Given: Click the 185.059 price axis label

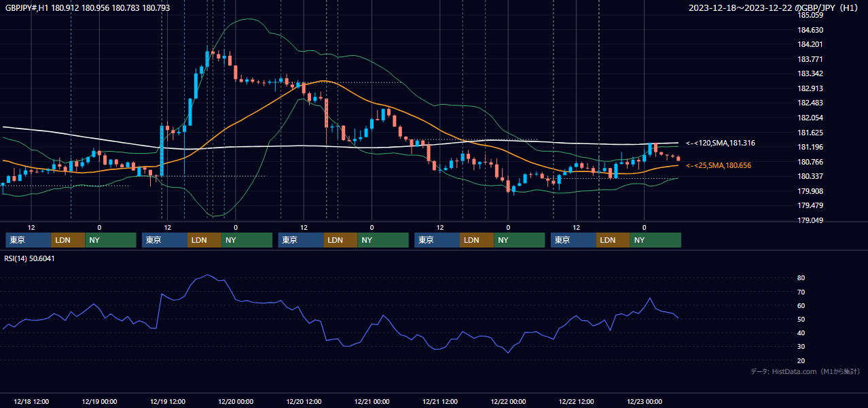Looking at the screenshot, I should click(x=810, y=15).
